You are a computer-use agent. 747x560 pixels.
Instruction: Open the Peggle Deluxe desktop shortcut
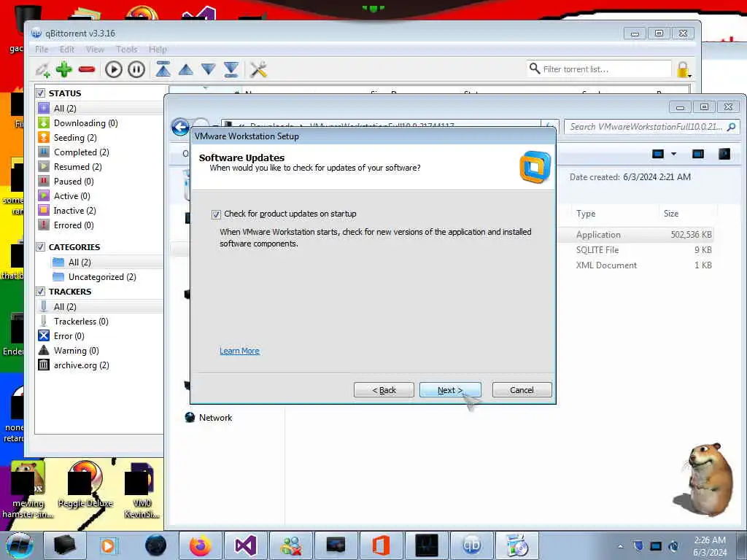tap(85, 486)
